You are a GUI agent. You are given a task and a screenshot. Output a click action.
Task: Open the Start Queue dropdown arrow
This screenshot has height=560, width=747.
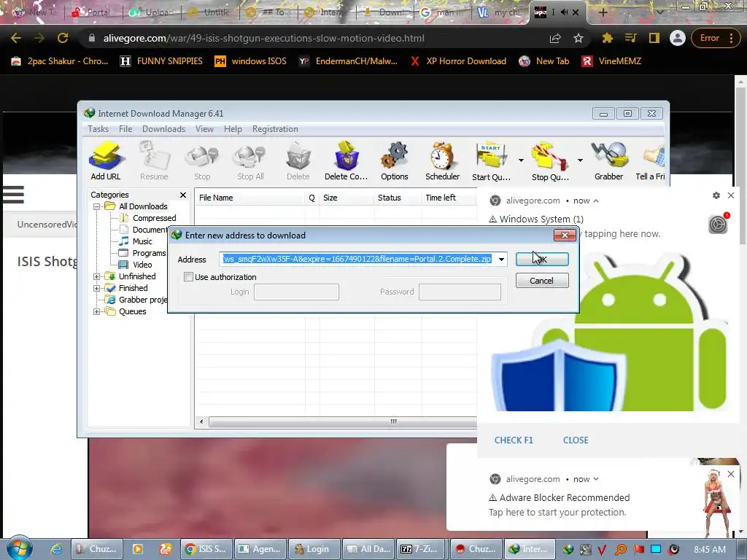click(521, 160)
